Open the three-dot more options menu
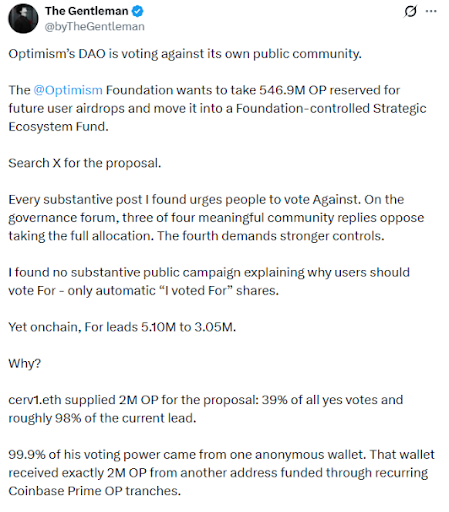449x512 pixels. [x=431, y=11]
